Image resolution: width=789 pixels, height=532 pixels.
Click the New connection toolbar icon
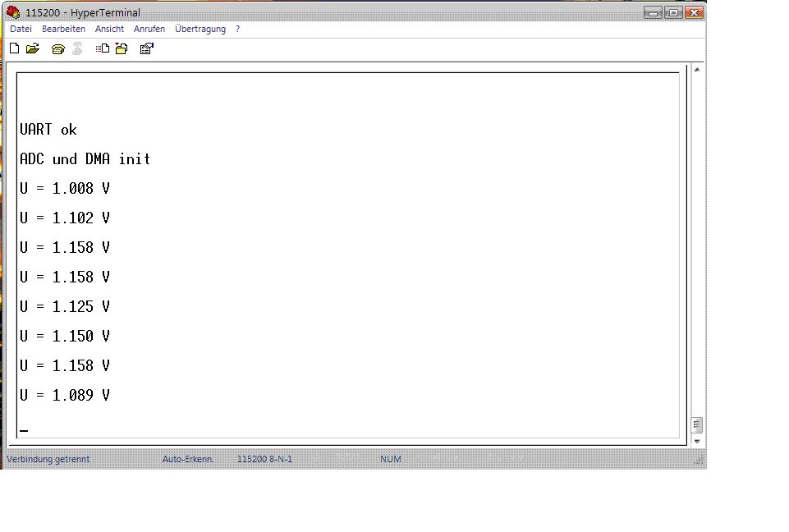coord(15,48)
